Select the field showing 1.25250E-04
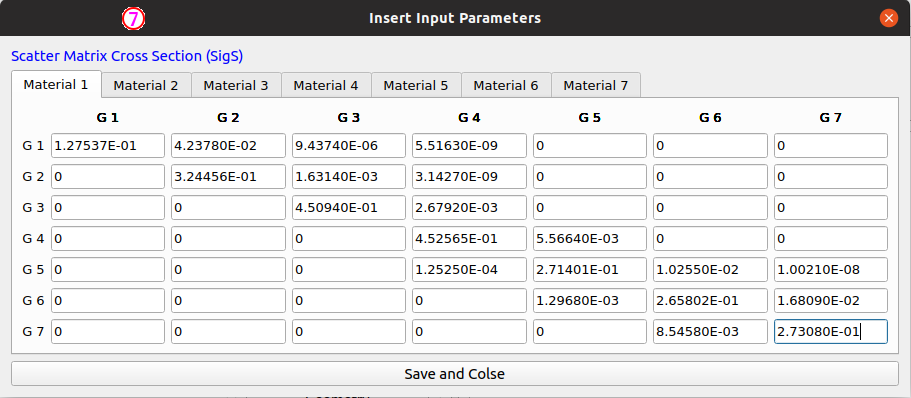 (x=469, y=270)
